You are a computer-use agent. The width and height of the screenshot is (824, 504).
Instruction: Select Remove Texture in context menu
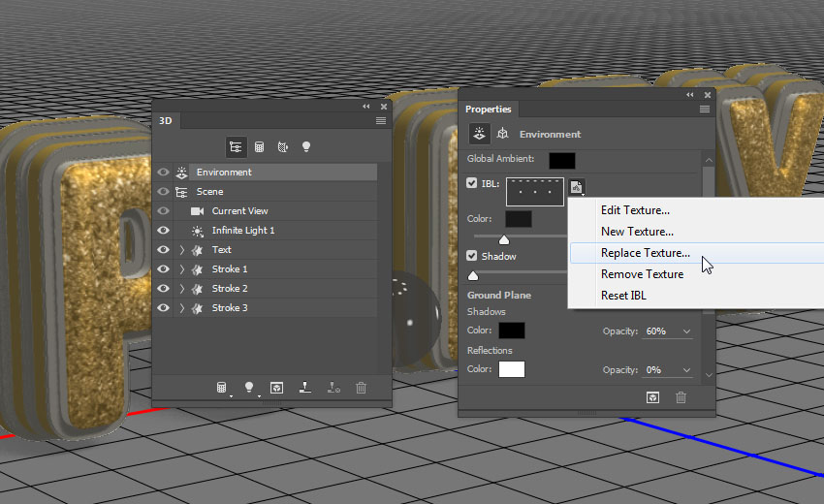pyautogui.click(x=642, y=274)
